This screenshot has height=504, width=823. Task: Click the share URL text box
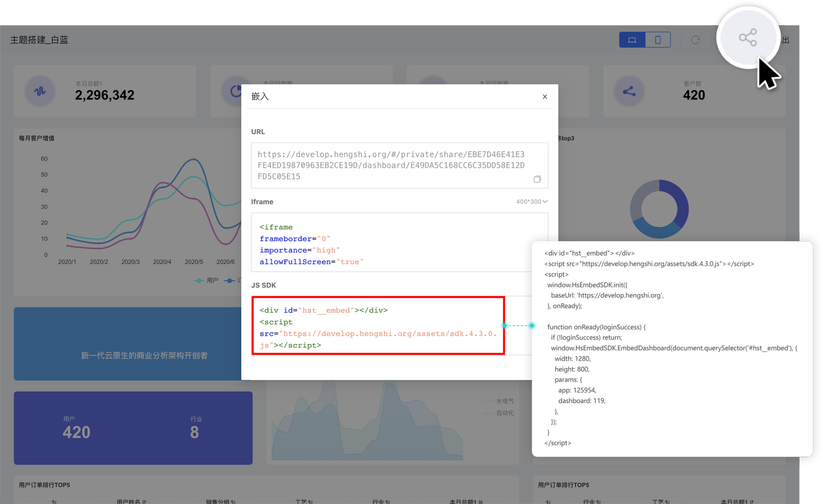(x=399, y=165)
